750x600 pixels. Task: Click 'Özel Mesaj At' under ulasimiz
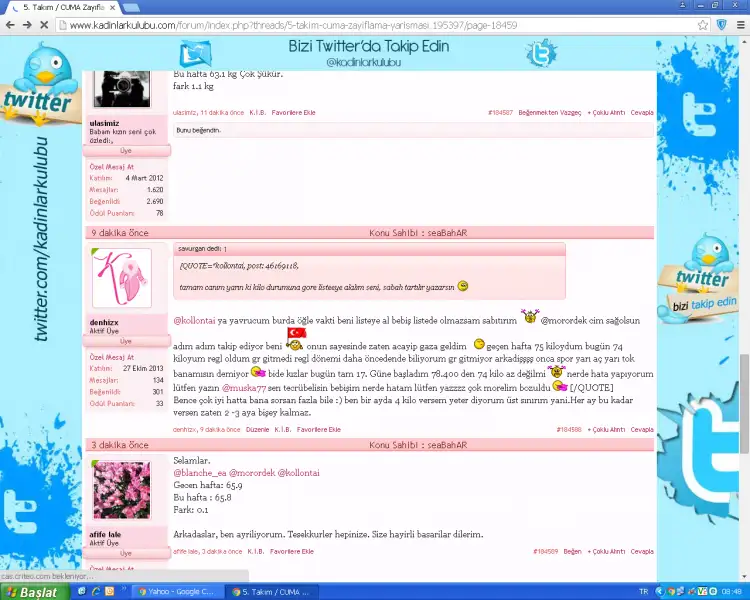tap(111, 167)
